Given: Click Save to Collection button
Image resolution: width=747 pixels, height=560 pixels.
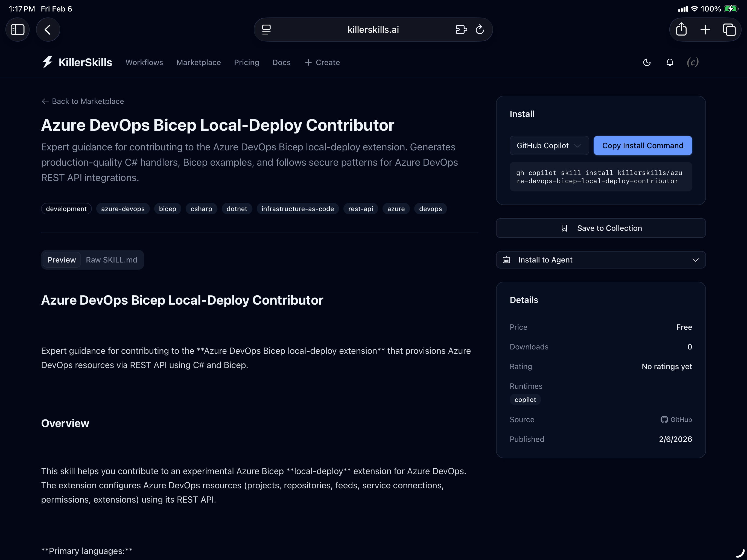Looking at the screenshot, I should [600, 228].
